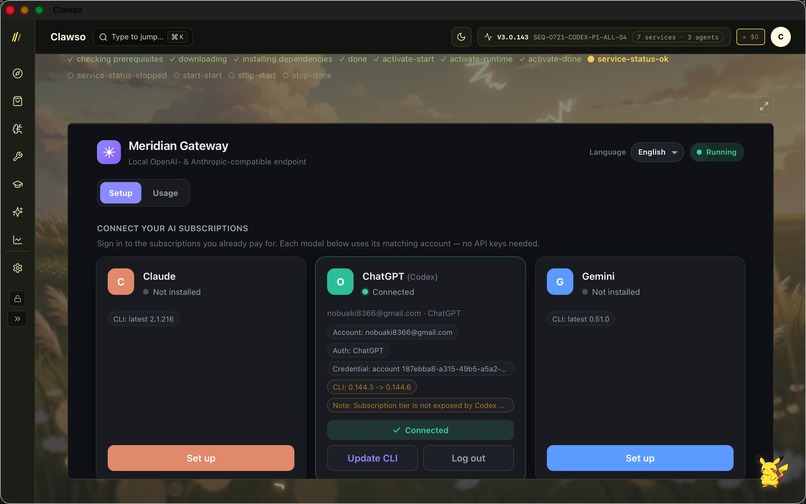Click the Meridian Gateway heading
This screenshot has width=806, height=504.
point(178,146)
